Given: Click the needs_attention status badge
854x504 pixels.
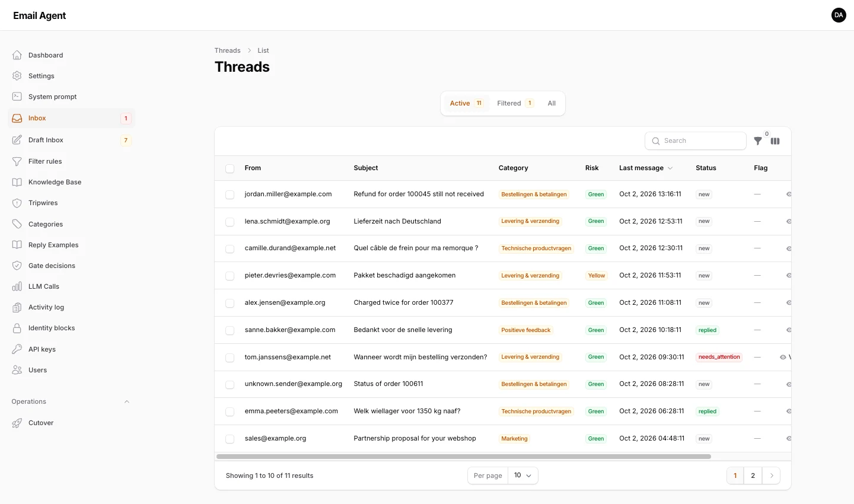Looking at the screenshot, I should 719,357.
